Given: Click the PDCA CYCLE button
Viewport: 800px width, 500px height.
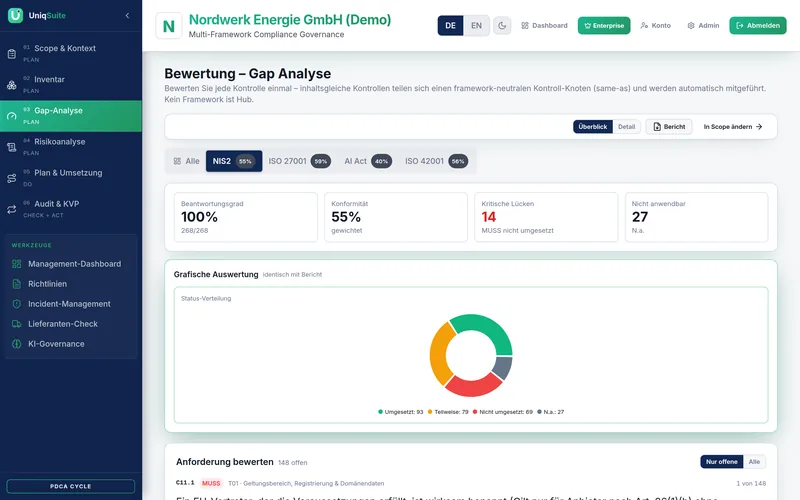Looking at the screenshot, I should pyautogui.click(x=70, y=486).
